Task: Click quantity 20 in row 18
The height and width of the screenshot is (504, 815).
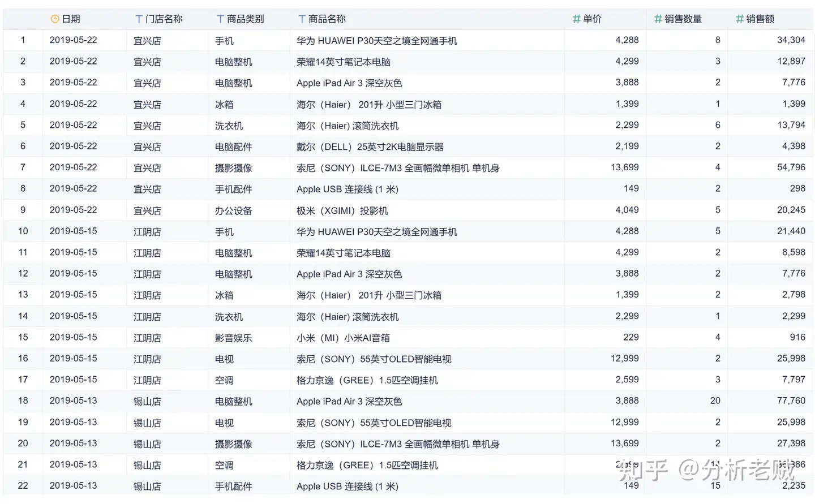Action: click(715, 401)
